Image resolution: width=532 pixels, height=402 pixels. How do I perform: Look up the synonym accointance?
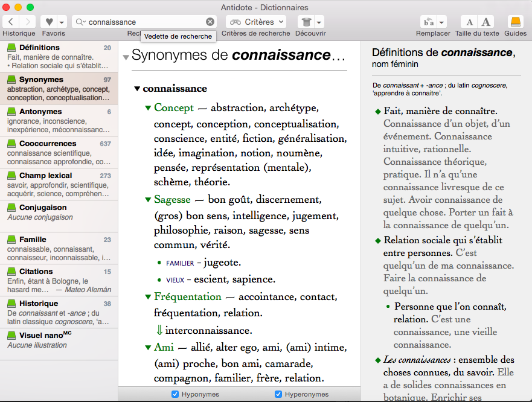point(268,297)
